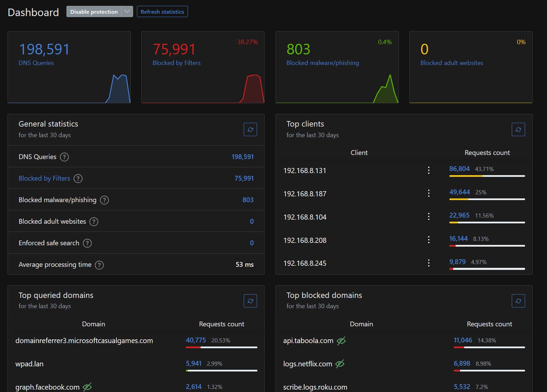Click the progress bar under 86,804 requests
The height and width of the screenshot is (392, 547).
tap(487, 176)
